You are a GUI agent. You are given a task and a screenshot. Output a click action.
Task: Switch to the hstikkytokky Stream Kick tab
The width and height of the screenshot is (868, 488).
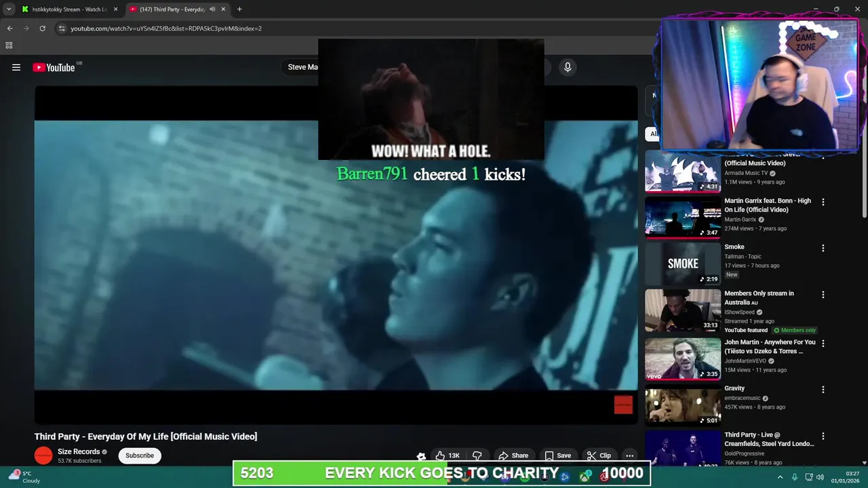click(x=71, y=9)
